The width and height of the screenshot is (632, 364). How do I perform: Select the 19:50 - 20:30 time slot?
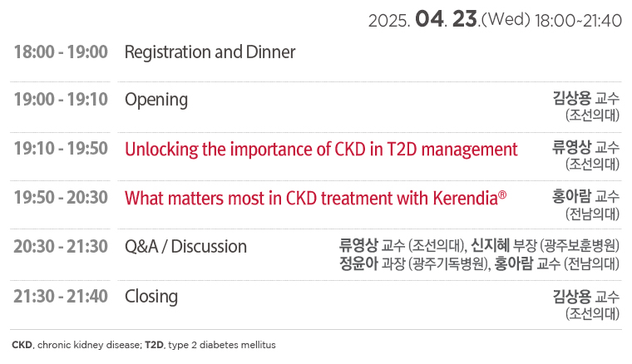click(x=61, y=198)
